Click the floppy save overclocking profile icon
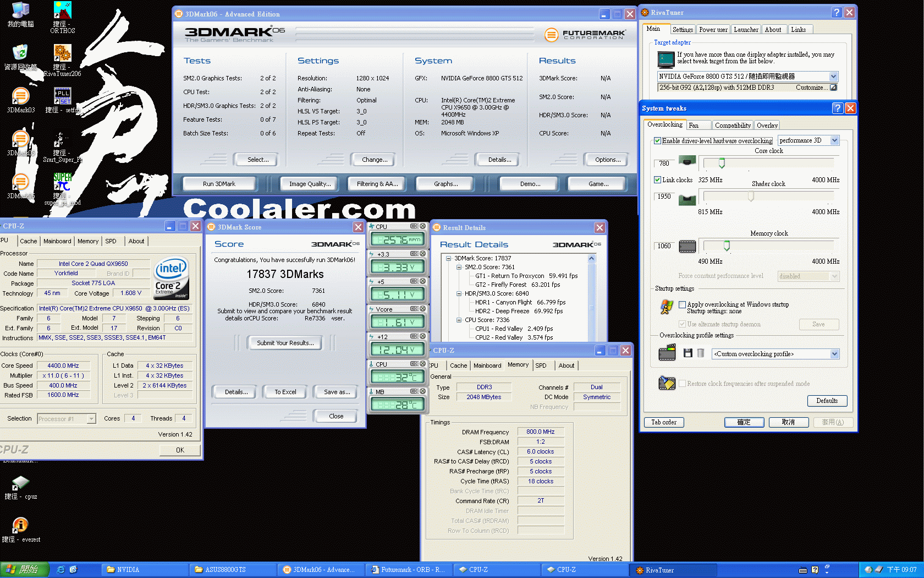Image resolution: width=924 pixels, height=578 pixels. (687, 353)
